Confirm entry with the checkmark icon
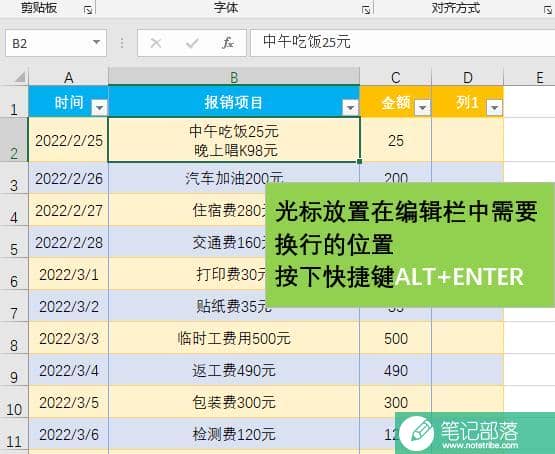 [x=192, y=43]
